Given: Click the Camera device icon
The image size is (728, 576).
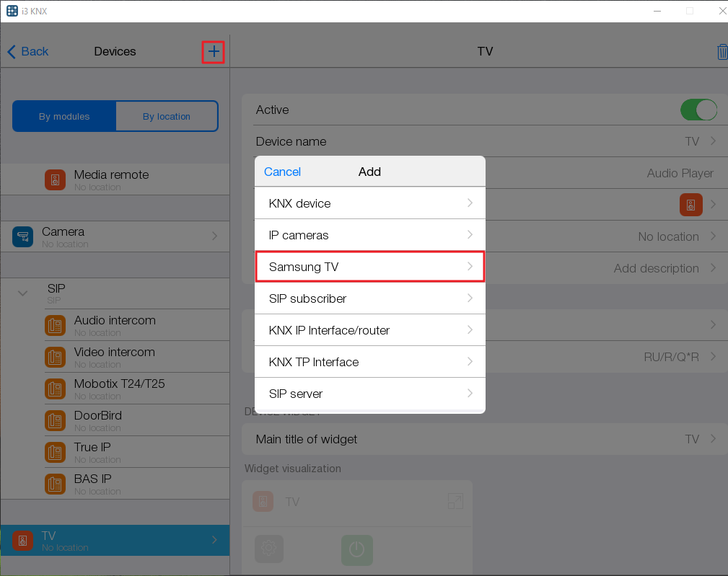Looking at the screenshot, I should pos(23,236).
